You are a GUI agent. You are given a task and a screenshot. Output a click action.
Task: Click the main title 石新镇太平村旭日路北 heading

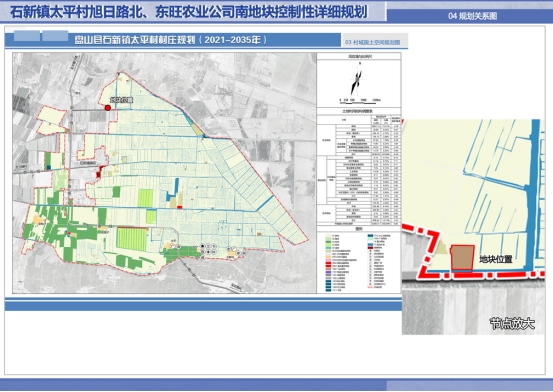(189, 12)
